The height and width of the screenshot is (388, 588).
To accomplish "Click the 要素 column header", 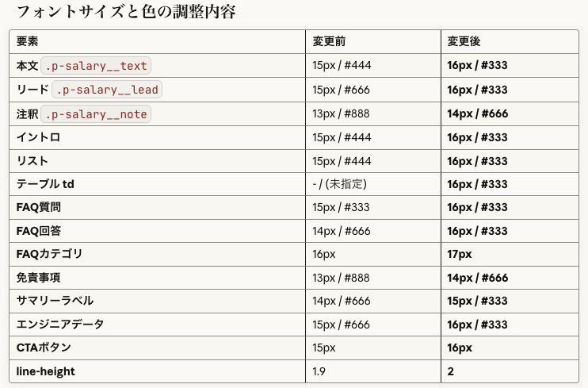I will click(28, 41).
